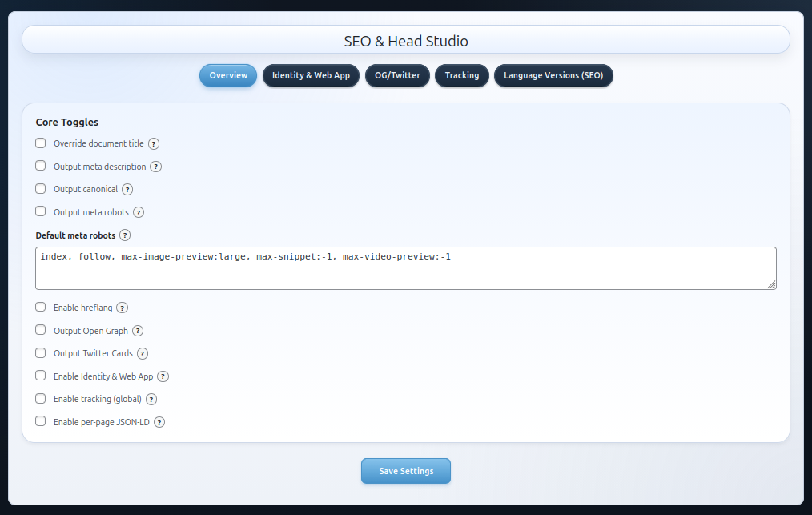Click the Save Settings button
Screen dimensions: 812x515
pyautogui.click(x=405, y=471)
